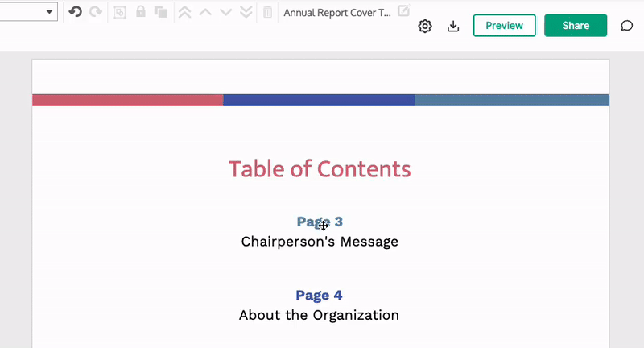Viewport: 644px width, 348px height.
Task: Click the edit title pencil icon
Action: point(404,10)
